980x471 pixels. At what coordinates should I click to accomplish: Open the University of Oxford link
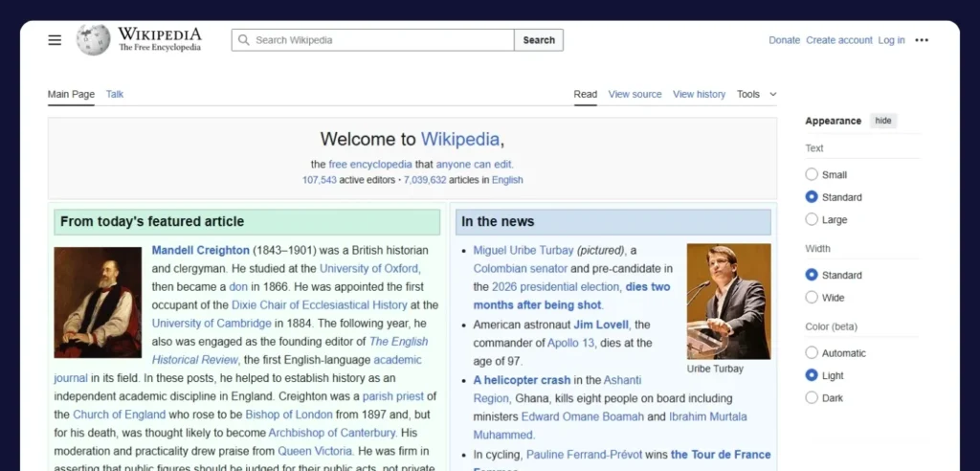[368, 268]
